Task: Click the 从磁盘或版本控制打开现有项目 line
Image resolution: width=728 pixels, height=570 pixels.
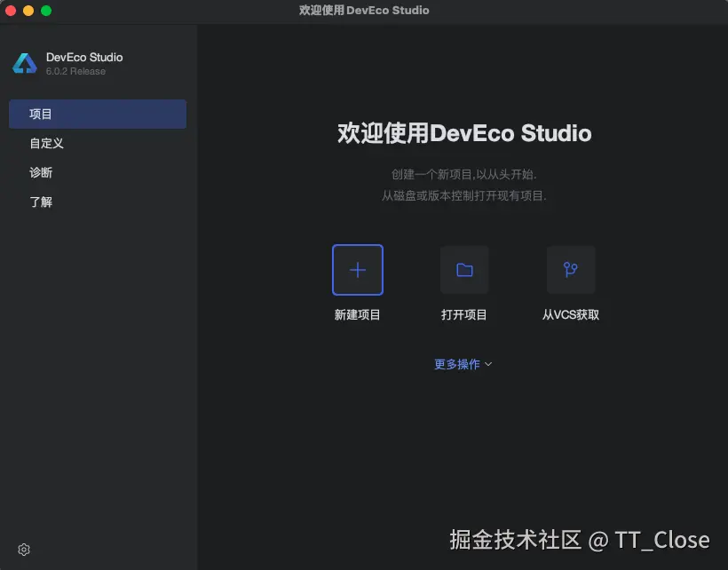Action: click(x=463, y=195)
